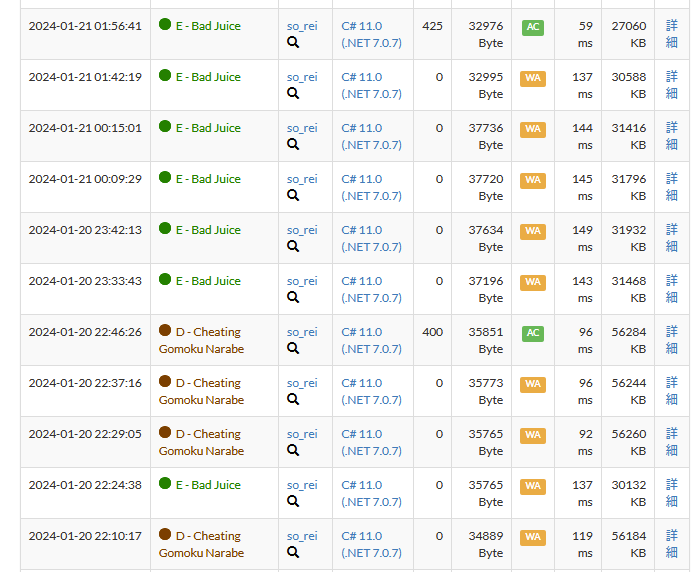Click C# 11.0 language link at 23:42:13
Image resolution: width=694 pixels, height=572 pixels.
(371, 239)
